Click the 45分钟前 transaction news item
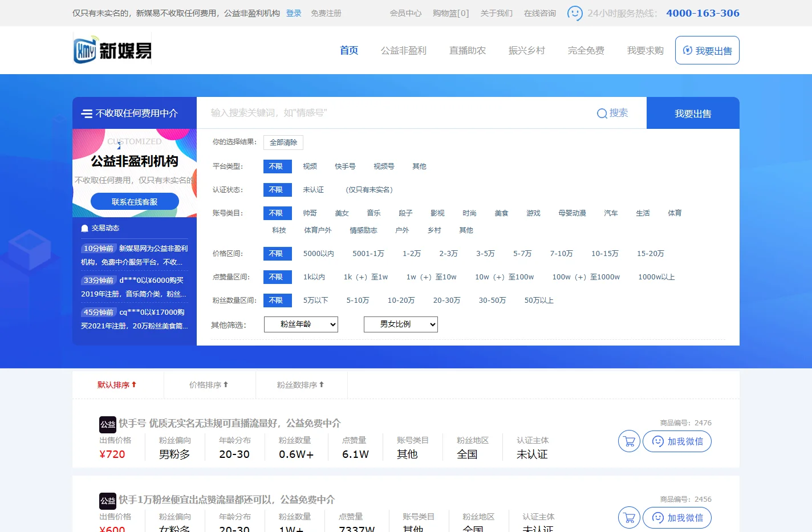Screen dimensions: 812x532 (x=135, y=319)
